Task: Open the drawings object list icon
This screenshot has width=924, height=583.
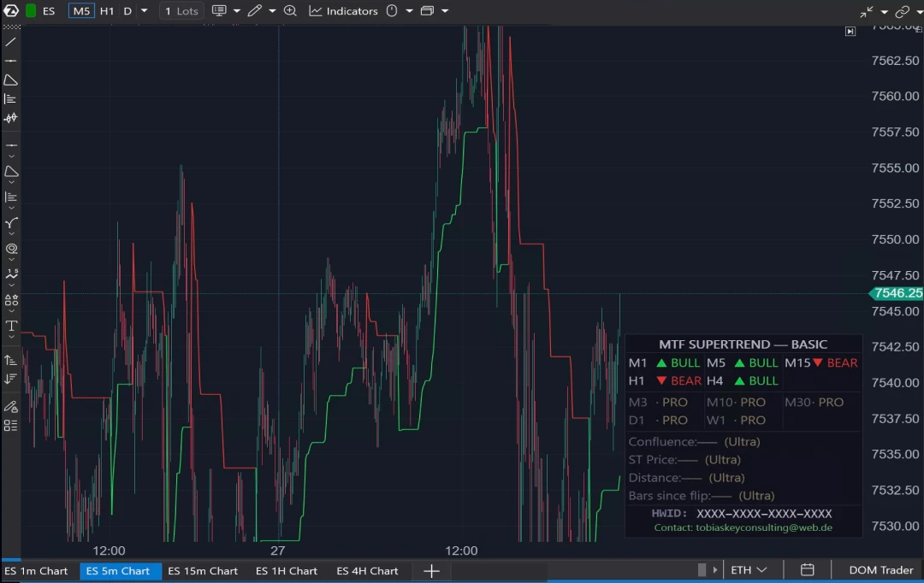Action: (x=10, y=425)
